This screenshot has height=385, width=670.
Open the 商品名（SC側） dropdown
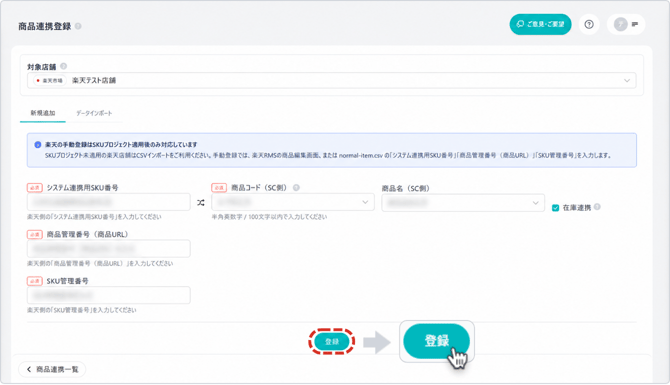(463, 203)
